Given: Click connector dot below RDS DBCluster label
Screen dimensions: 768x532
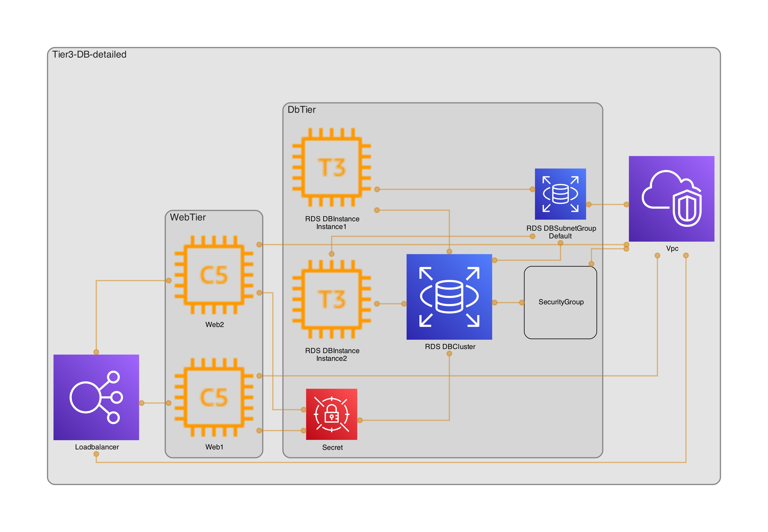Looking at the screenshot, I should click(x=449, y=354).
